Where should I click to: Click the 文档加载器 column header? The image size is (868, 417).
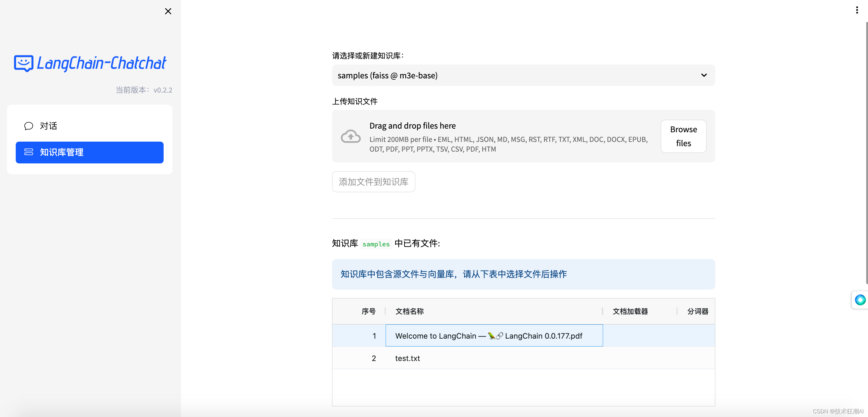coord(630,311)
